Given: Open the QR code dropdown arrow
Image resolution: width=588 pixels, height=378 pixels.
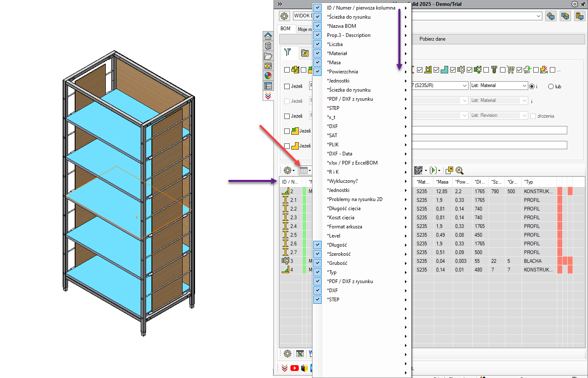Looking at the screenshot, I should (x=426, y=170).
